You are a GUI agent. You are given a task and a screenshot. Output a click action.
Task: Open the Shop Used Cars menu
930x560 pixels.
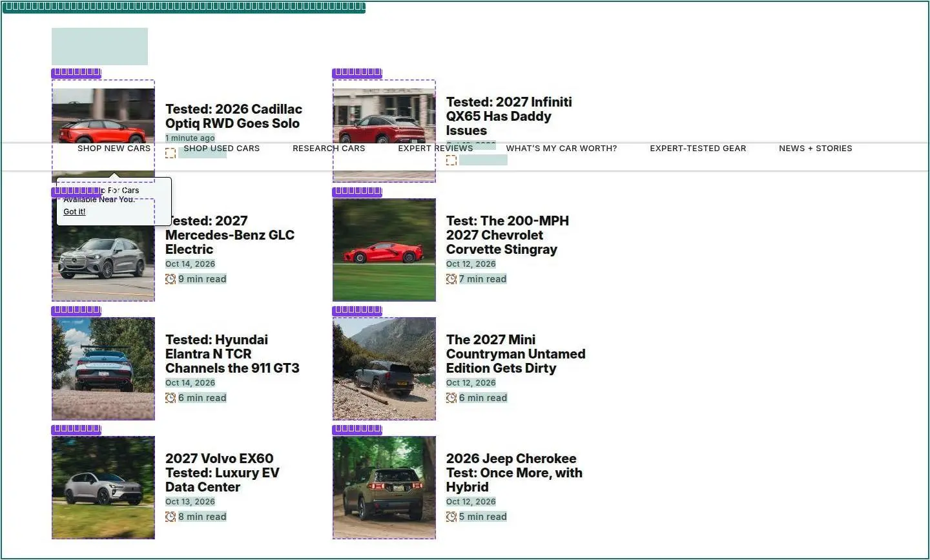222,149
